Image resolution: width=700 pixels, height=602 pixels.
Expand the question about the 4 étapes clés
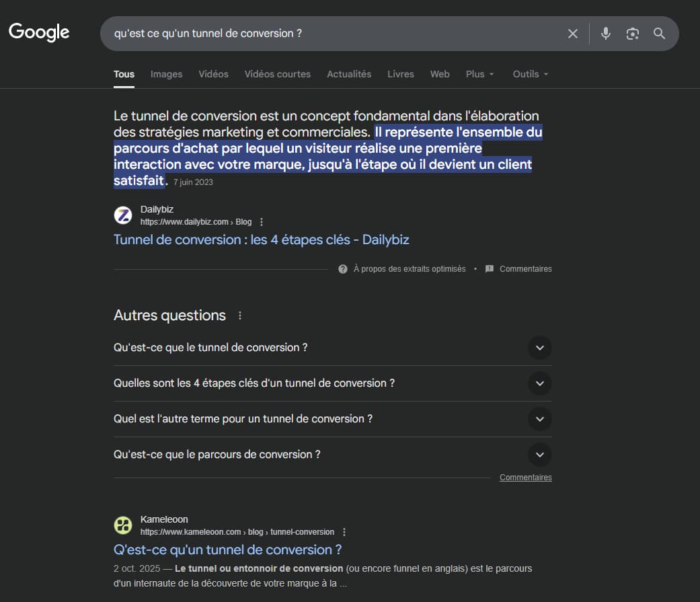540,383
